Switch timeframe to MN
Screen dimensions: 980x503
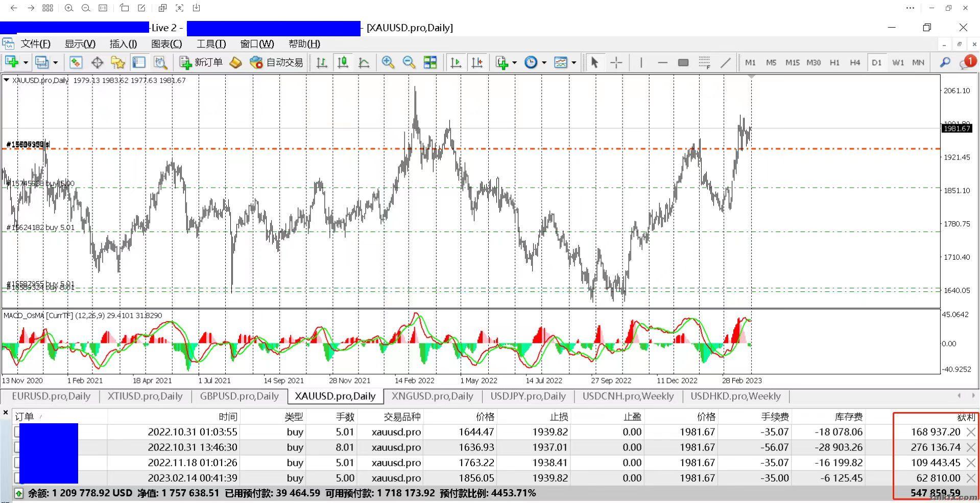918,62
